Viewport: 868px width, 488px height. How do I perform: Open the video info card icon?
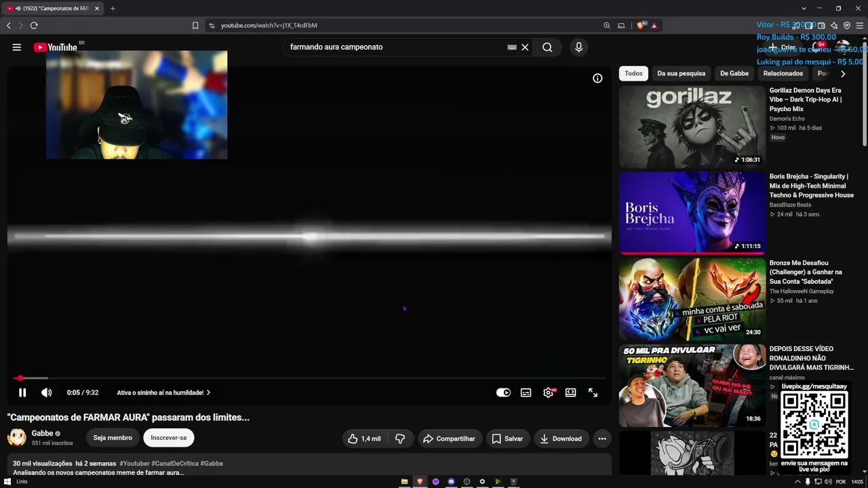pos(597,79)
